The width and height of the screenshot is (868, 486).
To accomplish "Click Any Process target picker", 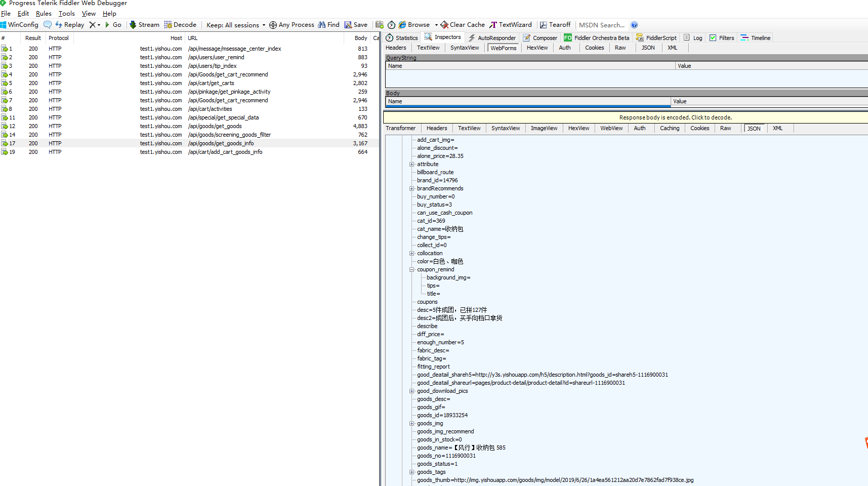I will click(x=292, y=25).
